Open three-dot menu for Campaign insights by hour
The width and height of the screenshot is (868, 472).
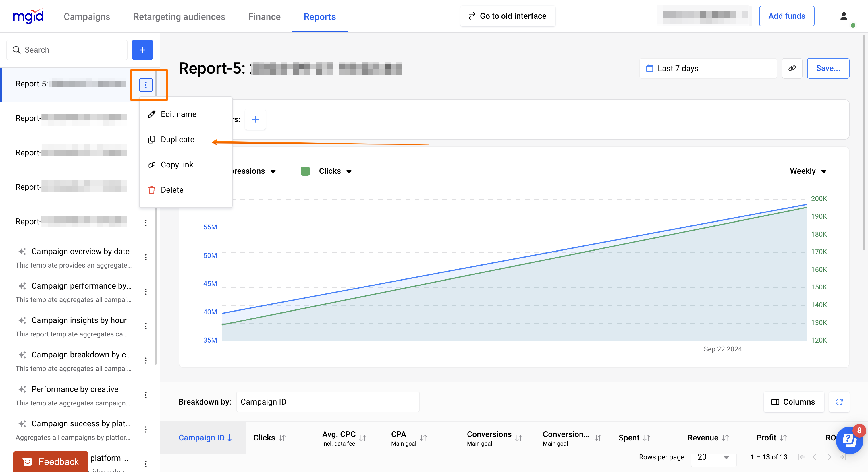(146, 326)
